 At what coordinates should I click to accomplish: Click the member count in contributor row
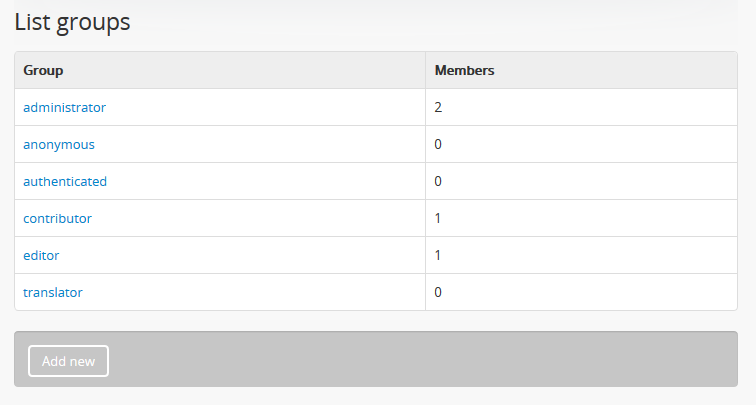[438, 218]
